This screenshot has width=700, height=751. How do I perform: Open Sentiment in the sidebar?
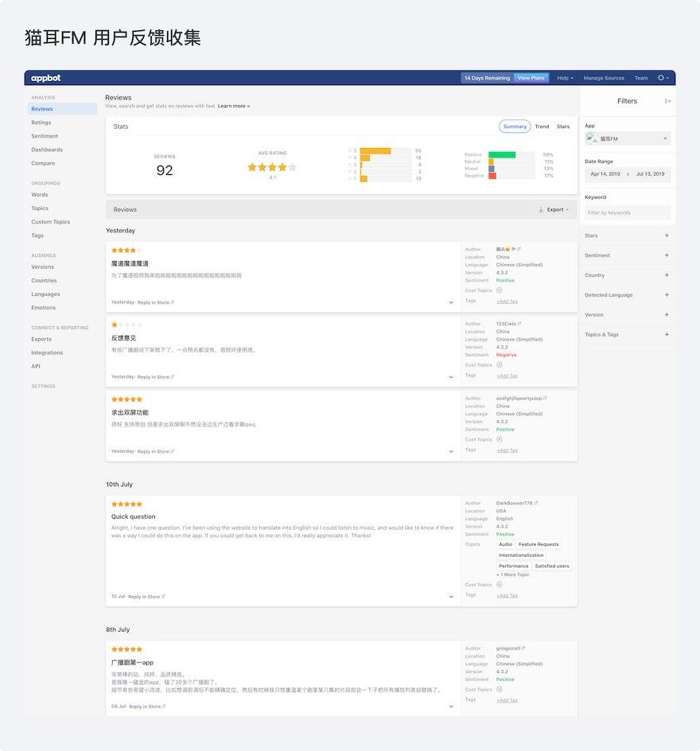point(45,136)
